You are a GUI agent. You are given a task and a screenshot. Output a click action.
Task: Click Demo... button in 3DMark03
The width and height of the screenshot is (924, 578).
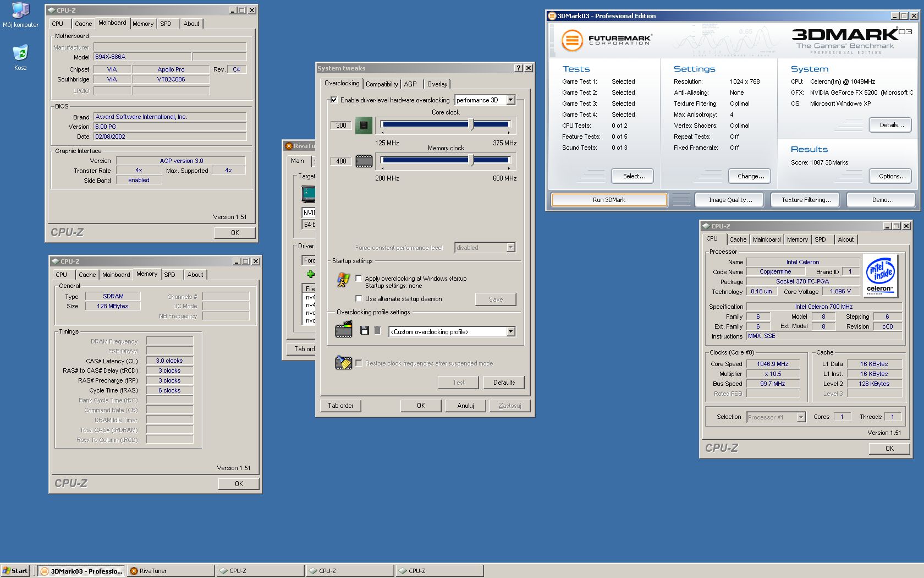[881, 200]
